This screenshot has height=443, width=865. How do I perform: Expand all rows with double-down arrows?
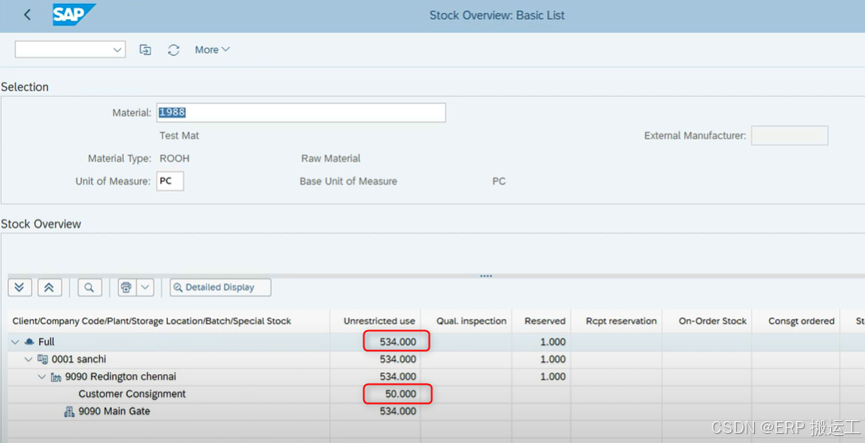(19, 287)
